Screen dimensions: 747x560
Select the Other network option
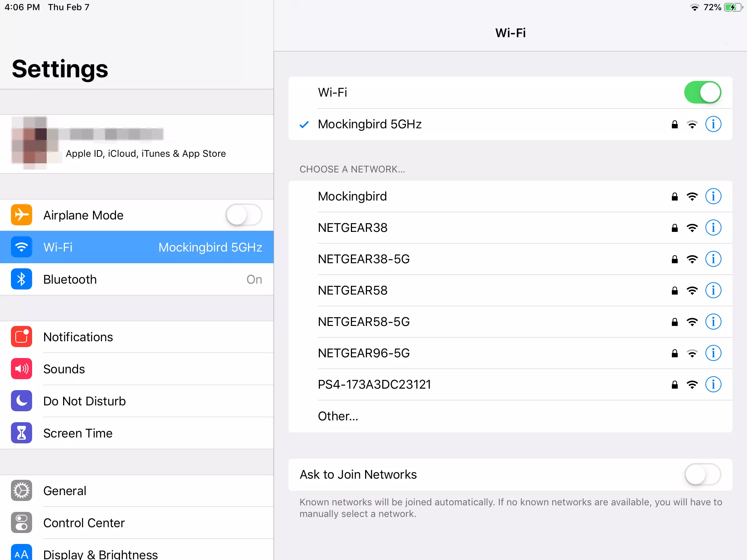[x=338, y=416]
